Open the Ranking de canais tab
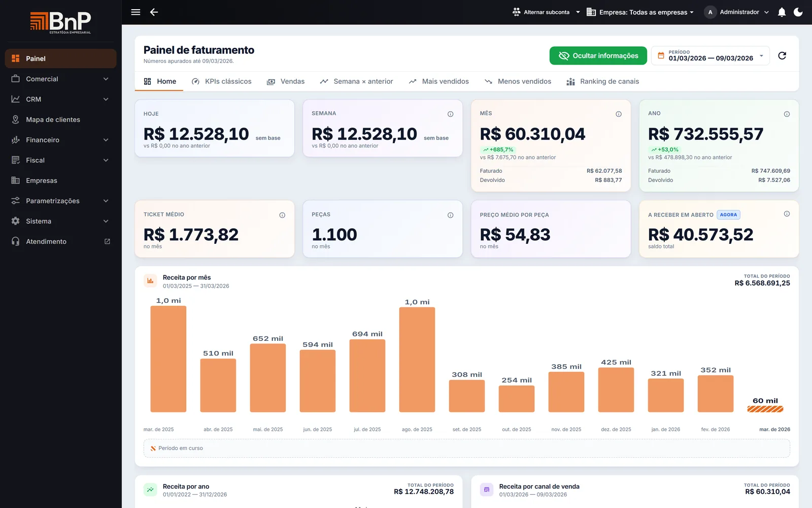This screenshot has width=812, height=508. click(602, 81)
